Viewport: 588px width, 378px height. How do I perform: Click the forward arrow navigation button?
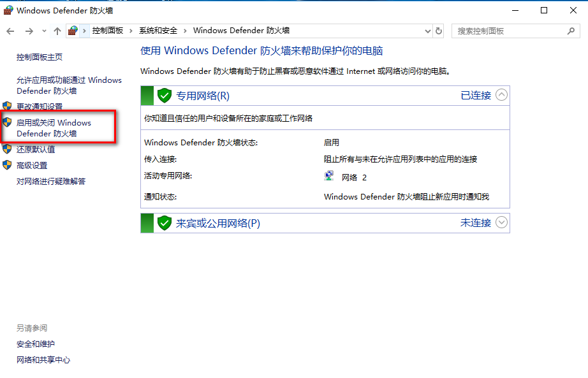pos(29,31)
